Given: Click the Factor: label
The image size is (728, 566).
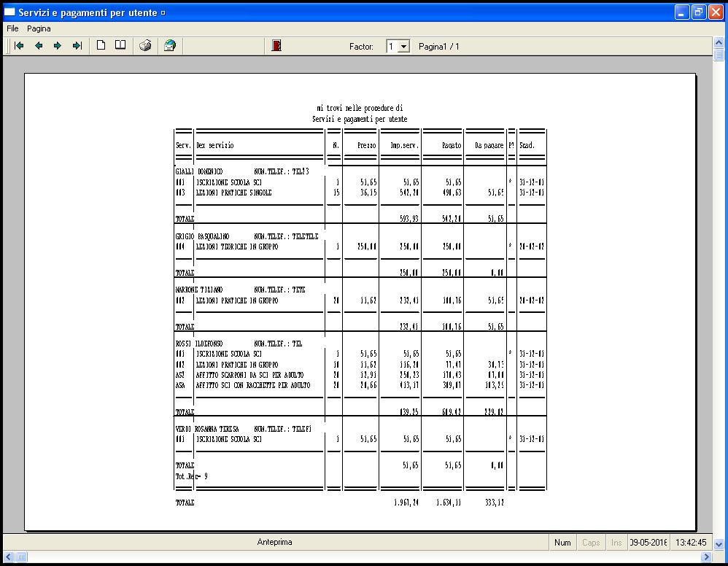Looking at the screenshot, I should tap(361, 47).
